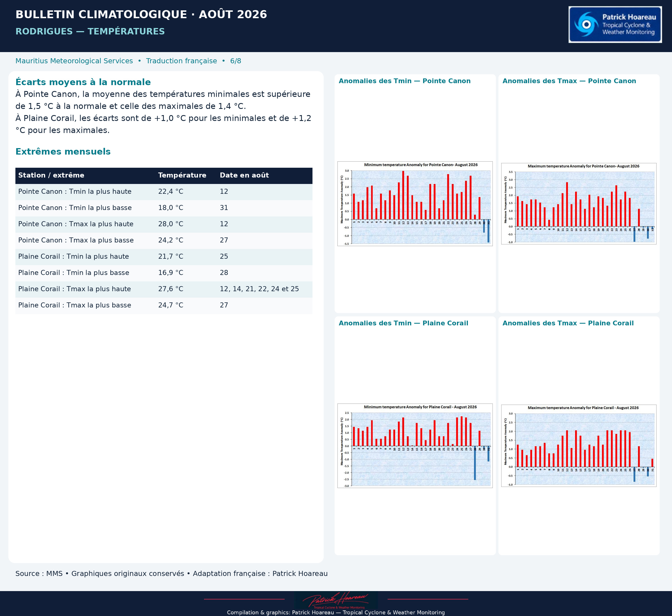Click the Patrick Hoareau signature logo in footer
Screen dimensions: 672x616
tap(336, 600)
